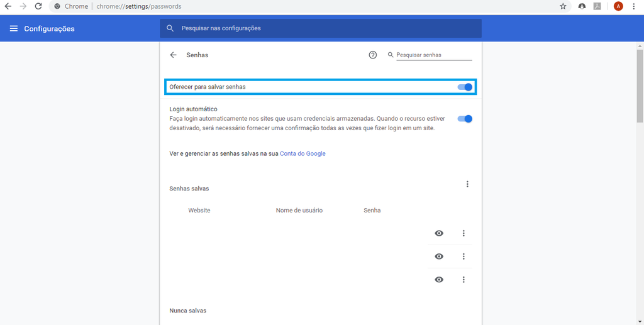Open the Configurações hamburger menu

point(14,28)
